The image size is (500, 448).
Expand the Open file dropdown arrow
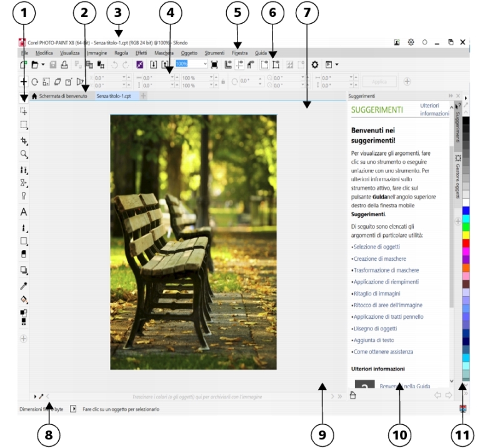pos(42,64)
